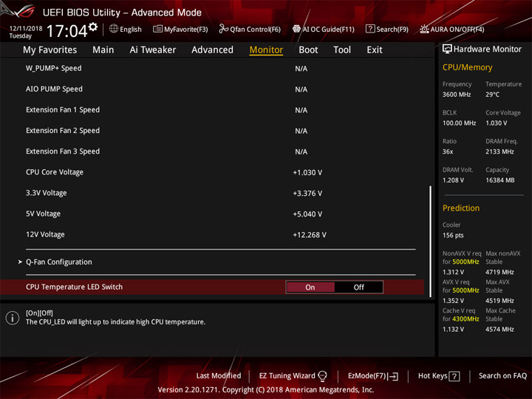Click the 4719 MHz Max nonAVX value

coord(499,272)
